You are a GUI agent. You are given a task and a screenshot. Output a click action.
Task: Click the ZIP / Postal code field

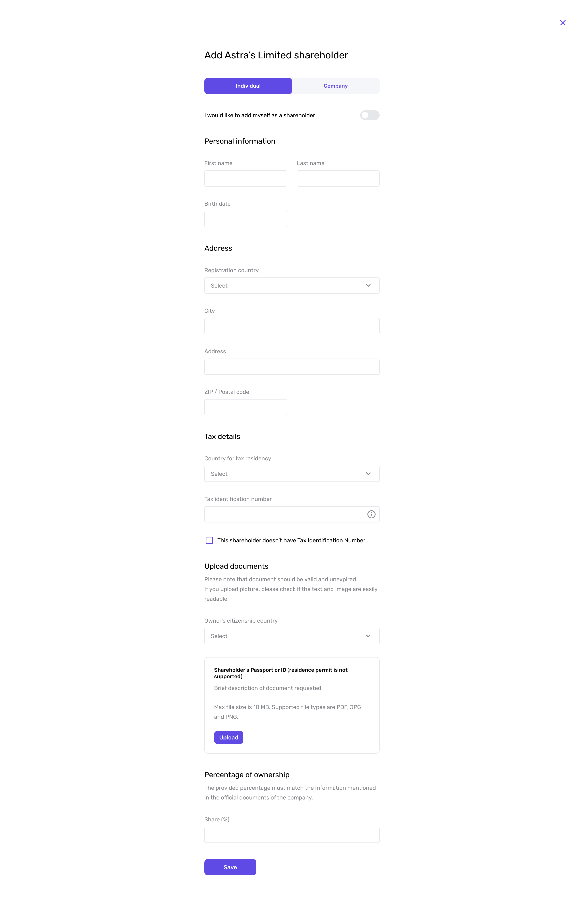[246, 407]
